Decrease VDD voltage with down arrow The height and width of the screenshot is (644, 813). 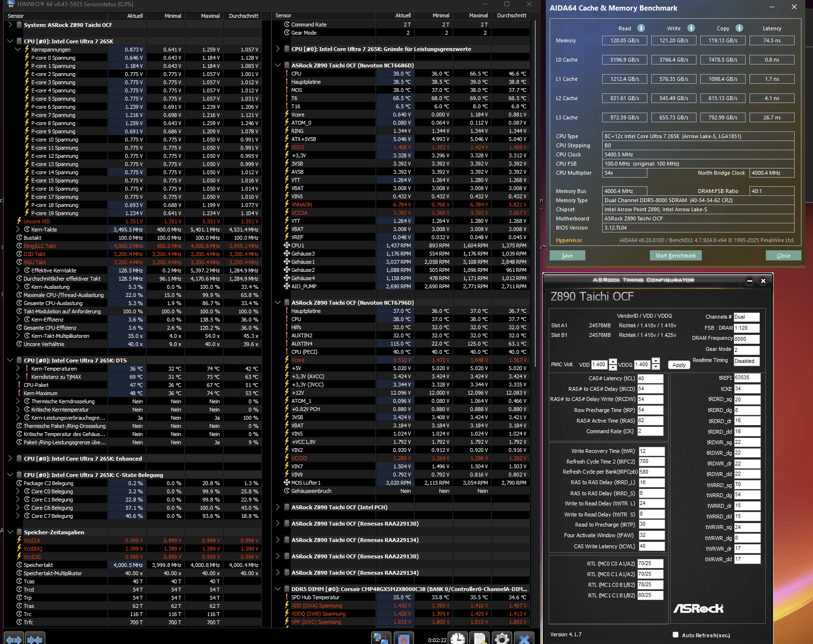[613, 367]
